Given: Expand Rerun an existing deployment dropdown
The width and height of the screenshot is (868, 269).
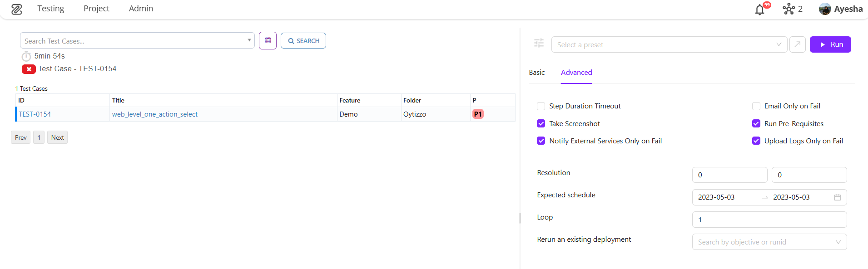Looking at the screenshot, I should pos(769,242).
